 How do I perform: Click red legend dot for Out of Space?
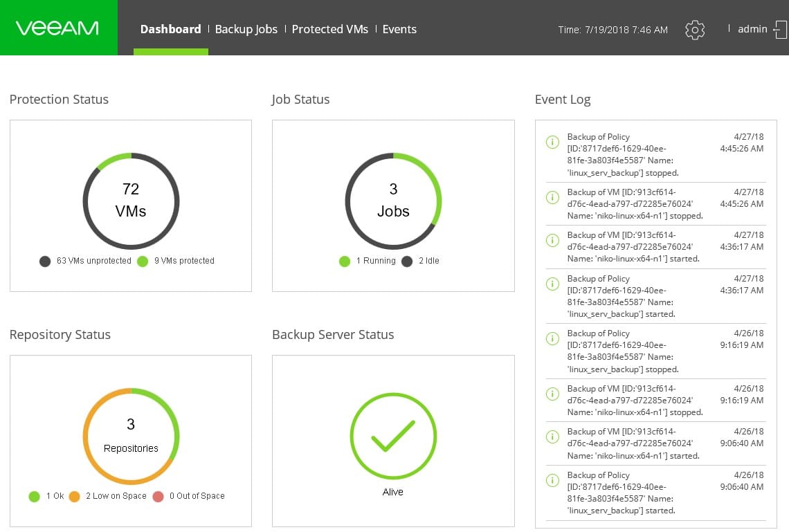(158, 497)
